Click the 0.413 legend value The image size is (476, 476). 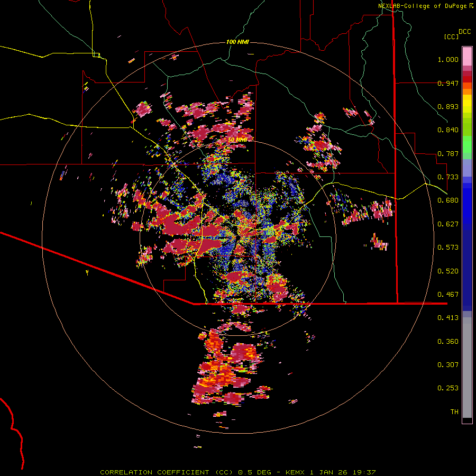click(448, 318)
